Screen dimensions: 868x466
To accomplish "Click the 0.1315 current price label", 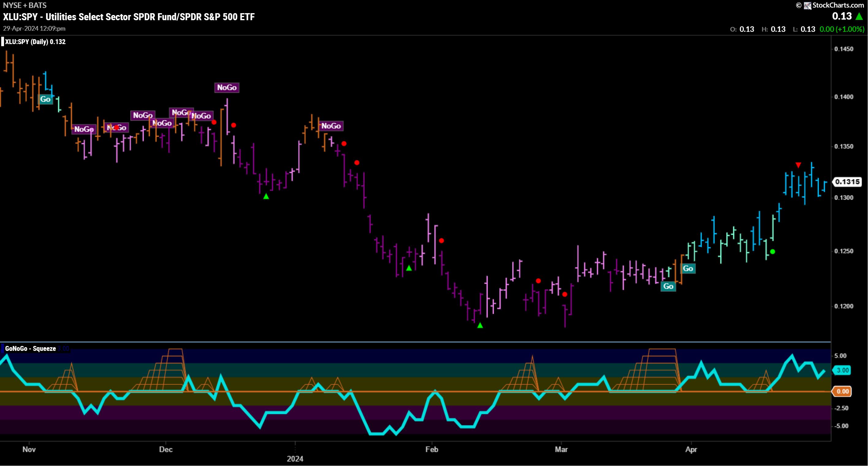I will tap(847, 182).
